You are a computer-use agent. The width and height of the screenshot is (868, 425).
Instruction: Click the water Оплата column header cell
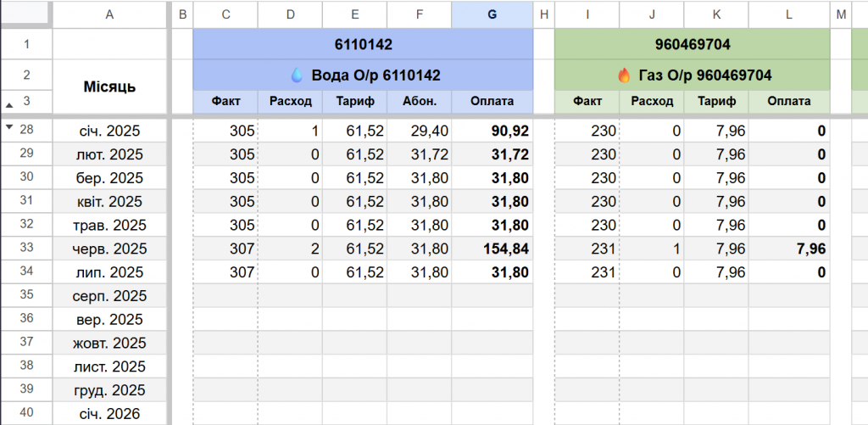click(x=492, y=102)
